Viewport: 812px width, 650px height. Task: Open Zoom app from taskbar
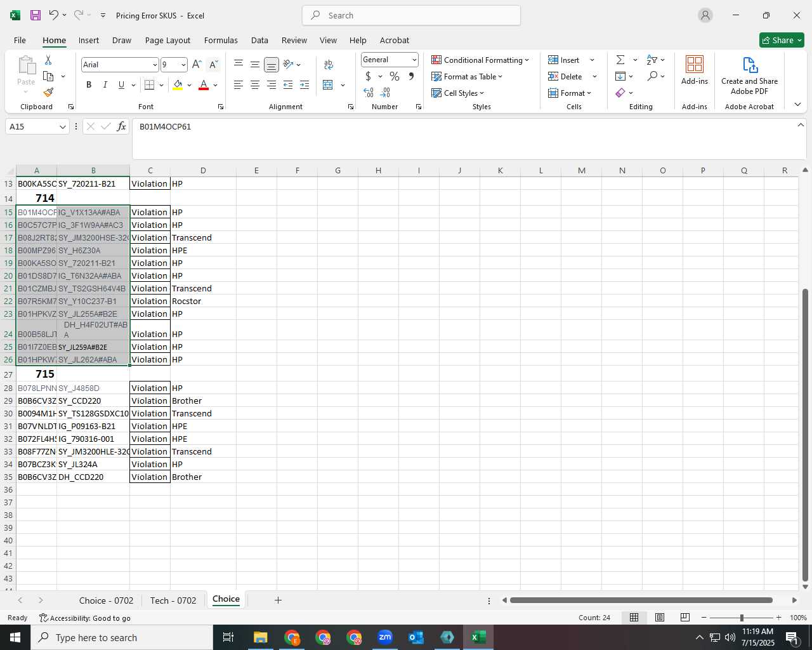point(385,637)
